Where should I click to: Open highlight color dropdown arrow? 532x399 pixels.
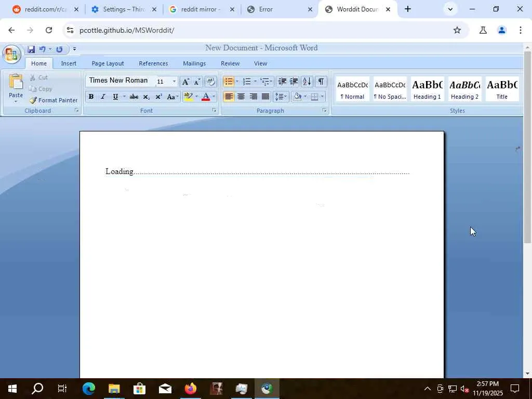196,97
